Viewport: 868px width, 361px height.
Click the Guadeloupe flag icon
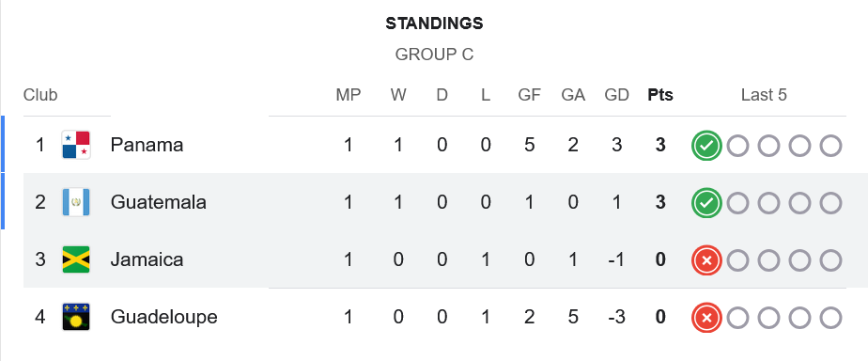(x=76, y=317)
